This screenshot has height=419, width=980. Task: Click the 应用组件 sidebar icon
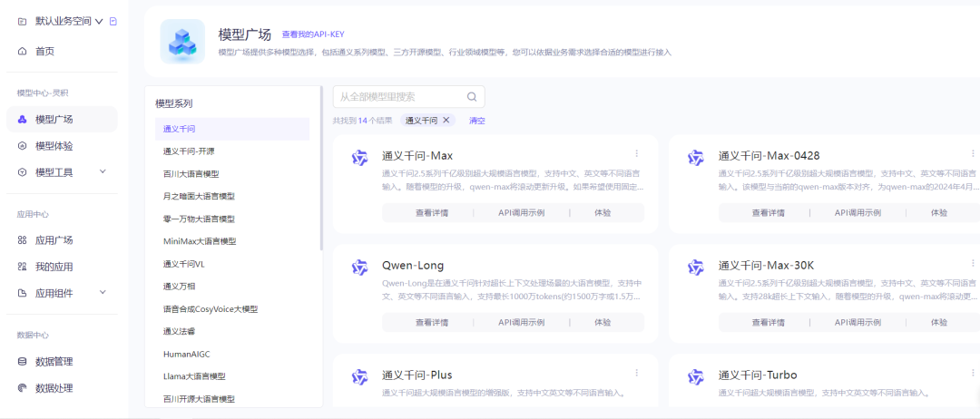(x=23, y=293)
